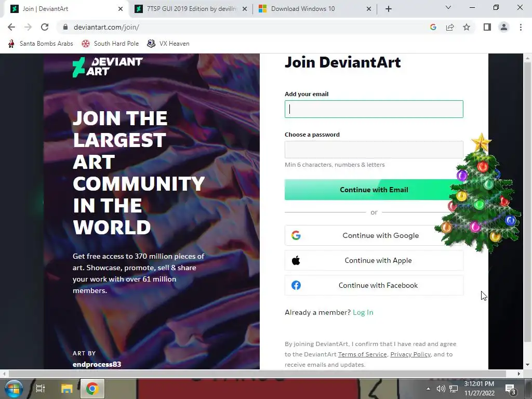The image size is (532, 399).
Task: Open the Santa Bombs Arabs bookmark
Action: pyautogui.click(x=41, y=44)
